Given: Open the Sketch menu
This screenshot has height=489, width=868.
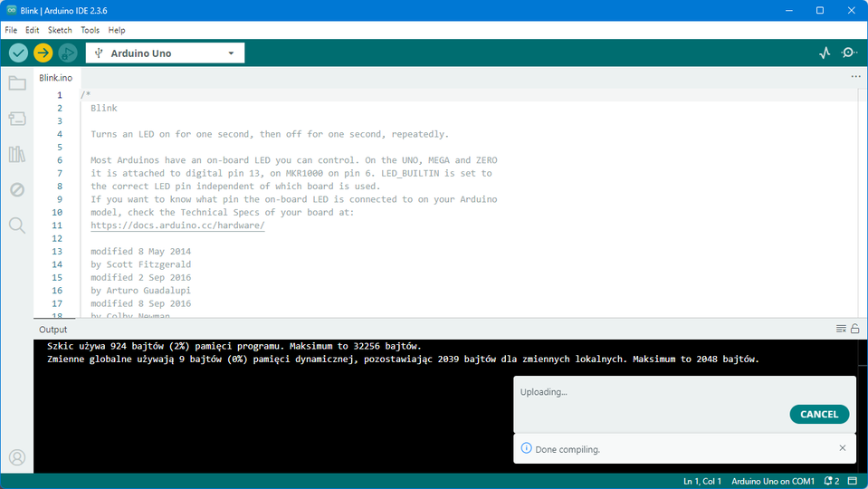Looking at the screenshot, I should [60, 30].
